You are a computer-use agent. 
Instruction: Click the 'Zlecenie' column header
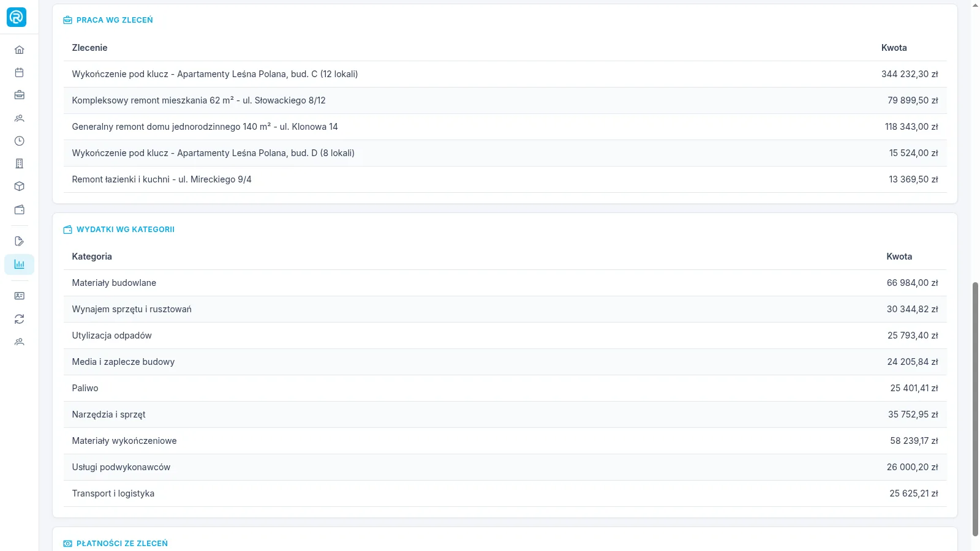[89, 48]
